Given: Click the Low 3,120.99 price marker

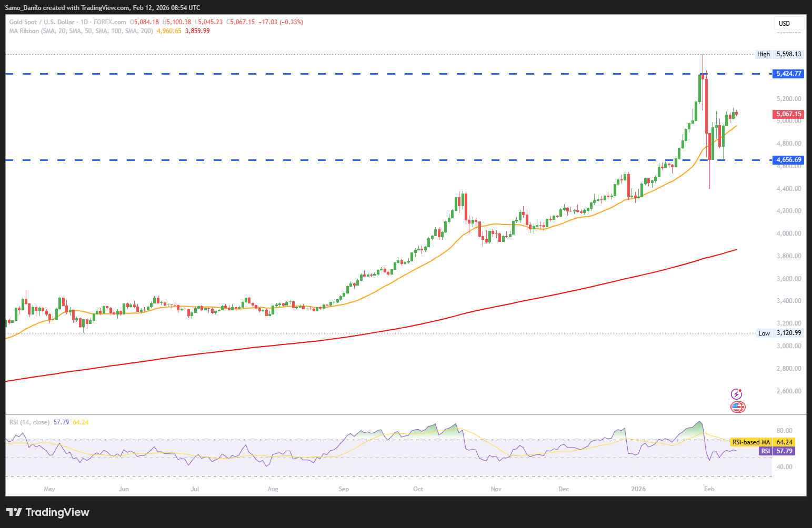Looking at the screenshot, I should tap(779, 333).
